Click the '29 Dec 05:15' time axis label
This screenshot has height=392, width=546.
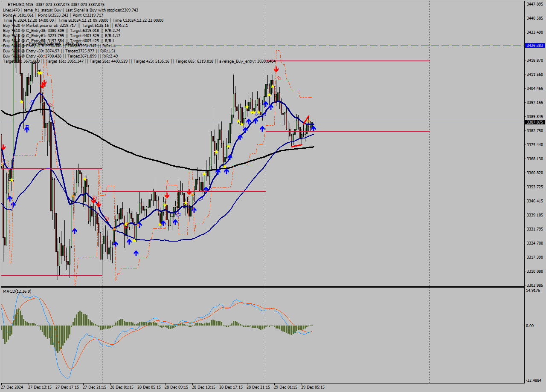point(313,387)
